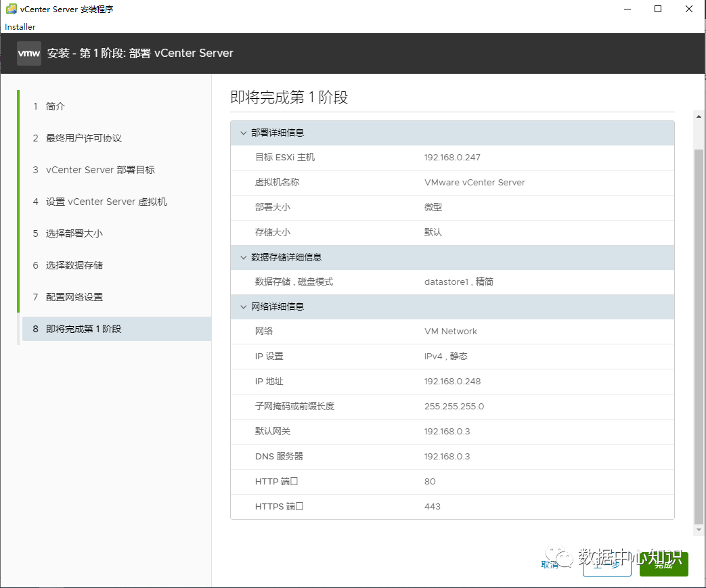Screen dimensions: 706x588
Task: Click the 上一步 back button
Action: (607, 564)
